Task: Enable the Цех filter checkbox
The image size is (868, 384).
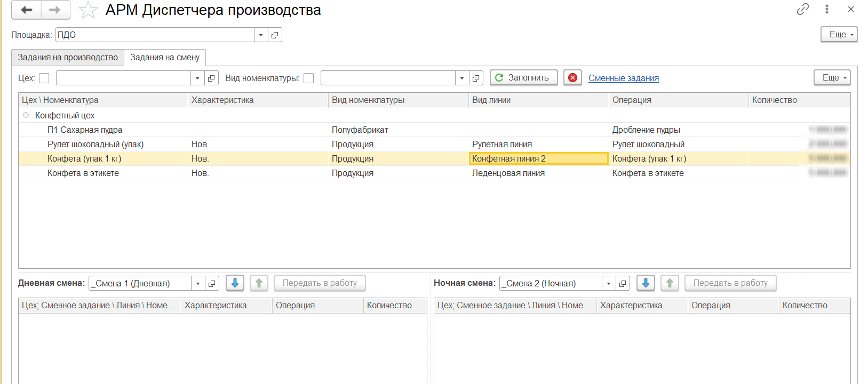Action: [44, 78]
